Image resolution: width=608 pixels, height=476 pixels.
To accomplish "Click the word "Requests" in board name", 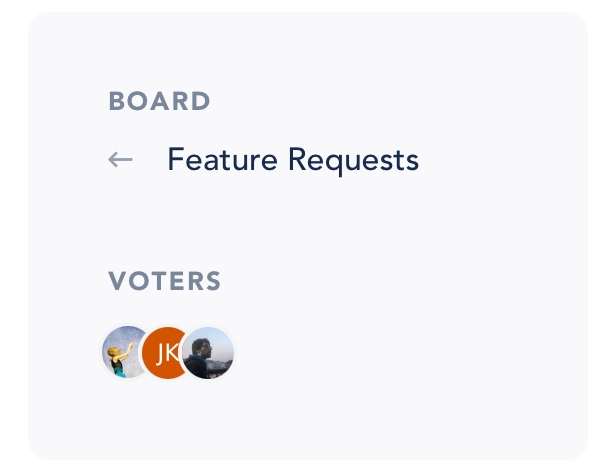I will tap(354, 161).
